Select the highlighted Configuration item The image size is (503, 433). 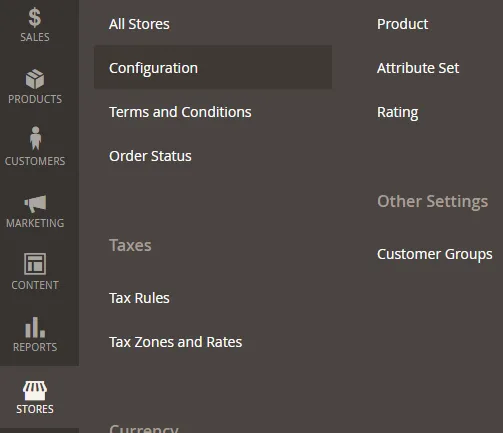pyautogui.click(x=213, y=67)
